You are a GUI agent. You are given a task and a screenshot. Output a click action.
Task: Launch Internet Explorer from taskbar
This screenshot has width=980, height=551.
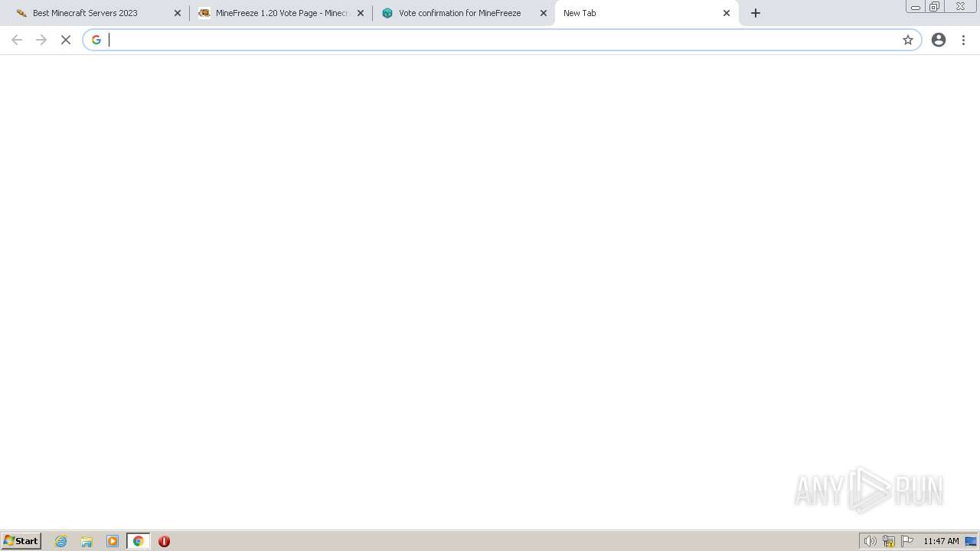(x=61, y=541)
